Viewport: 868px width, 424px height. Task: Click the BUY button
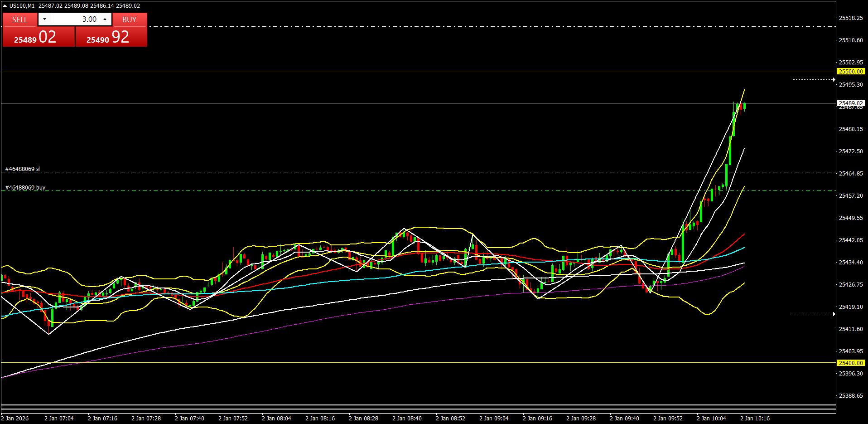tap(130, 19)
